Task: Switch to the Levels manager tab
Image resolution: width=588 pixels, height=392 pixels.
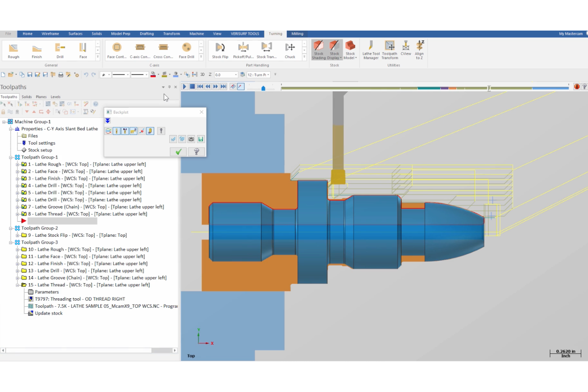Action: [x=56, y=97]
